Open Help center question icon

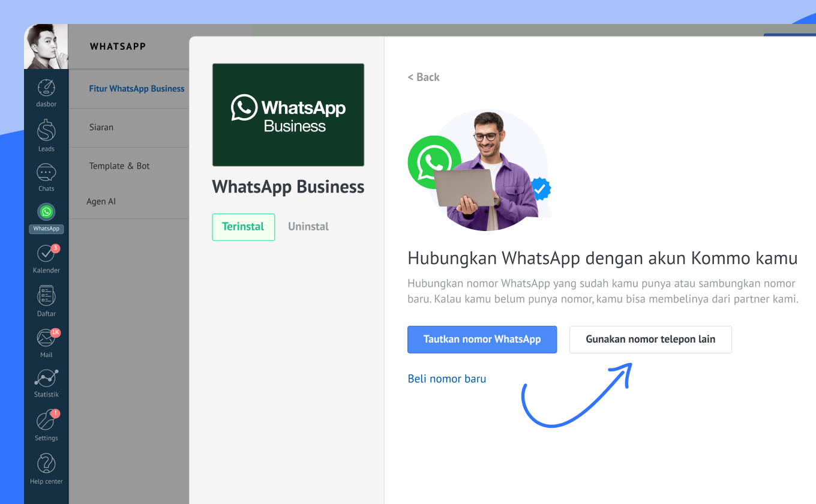(x=46, y=464)
